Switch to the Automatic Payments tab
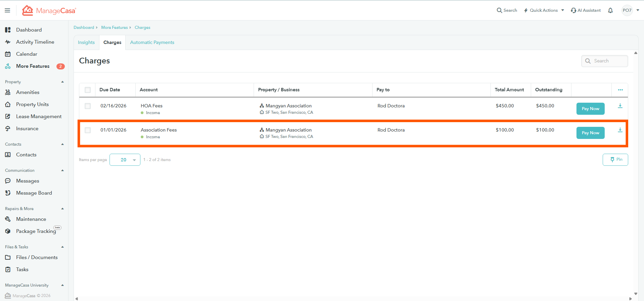This screenshot has height=301, width=644. [152, 43]
